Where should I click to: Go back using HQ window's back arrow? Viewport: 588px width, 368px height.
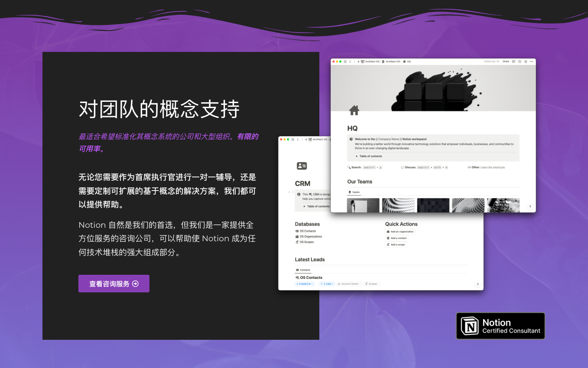pos(350,61)
